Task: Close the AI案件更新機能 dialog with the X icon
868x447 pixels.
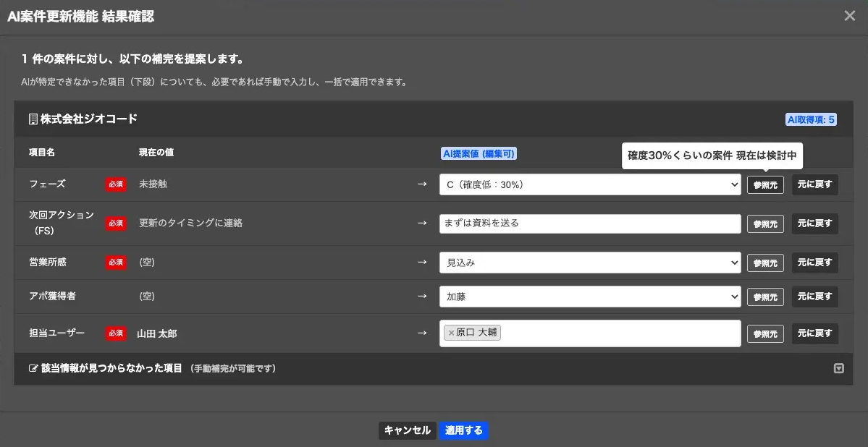Action: (849, 16)
